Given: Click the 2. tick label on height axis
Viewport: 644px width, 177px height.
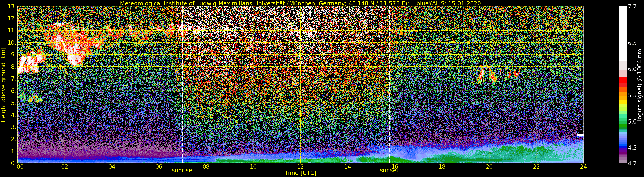Looking at the screenshot, I should click(13, 139).
